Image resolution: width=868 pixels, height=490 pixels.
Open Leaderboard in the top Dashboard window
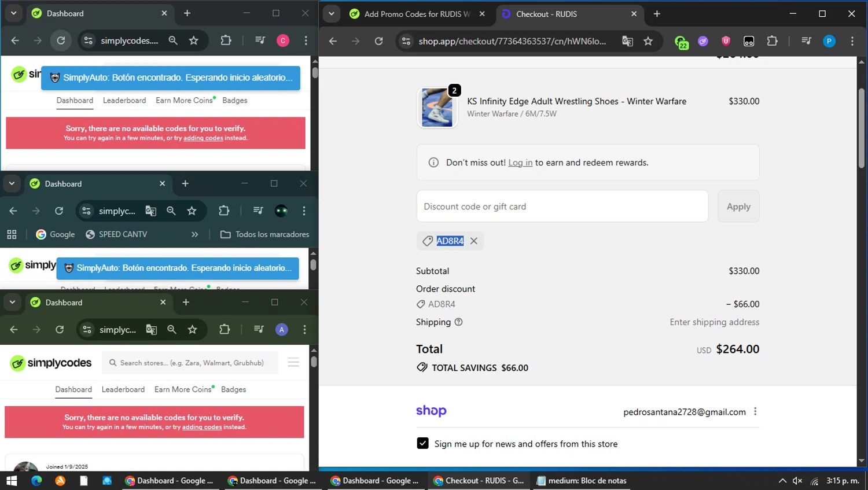pos(124,100)
